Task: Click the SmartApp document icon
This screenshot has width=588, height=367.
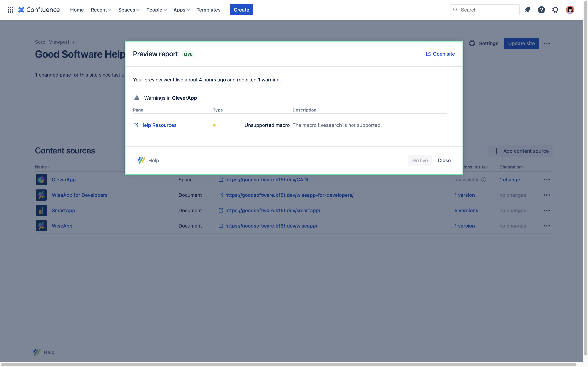Action: pos(41,210)
